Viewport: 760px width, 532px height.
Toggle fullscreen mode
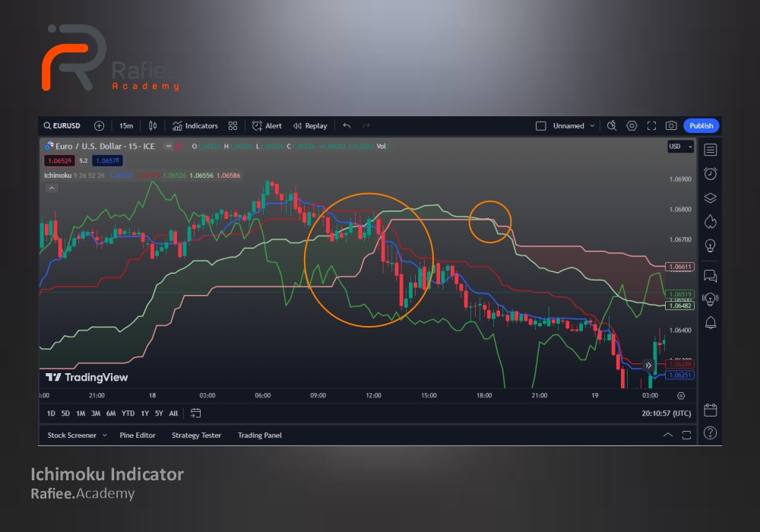(x=651, y=126)
